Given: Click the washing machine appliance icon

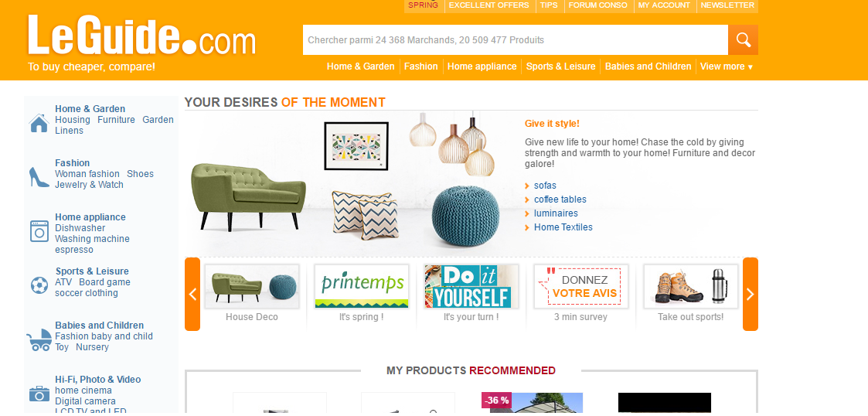Looking at the screenshot, I should click(x=39, y=231).
